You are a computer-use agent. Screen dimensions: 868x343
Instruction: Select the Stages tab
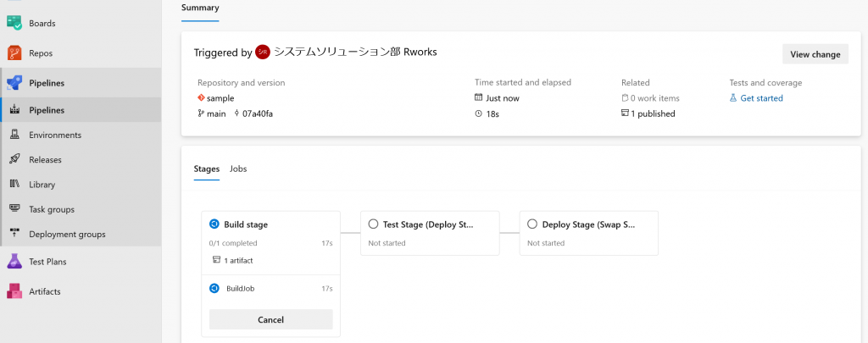coord(207,169)
